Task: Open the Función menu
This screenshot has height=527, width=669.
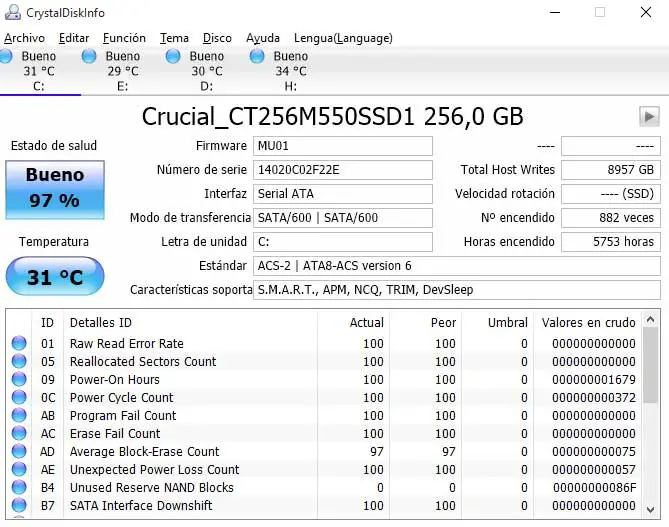Action: (x=124, y=38)
